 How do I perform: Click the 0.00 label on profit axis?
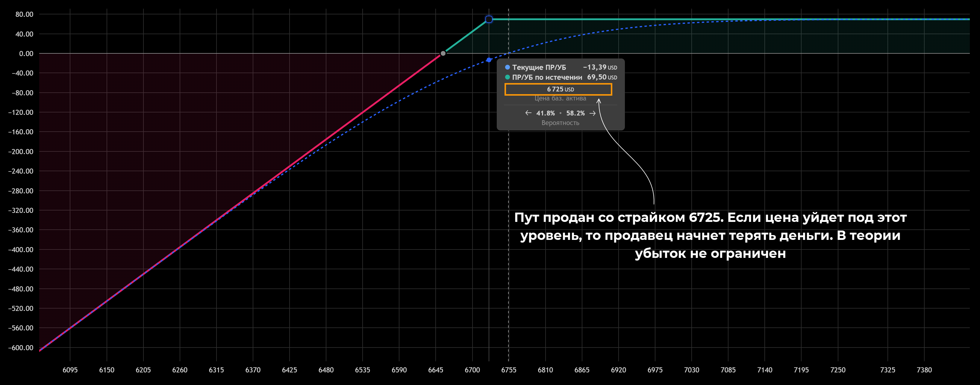click(x=26, y=54)
